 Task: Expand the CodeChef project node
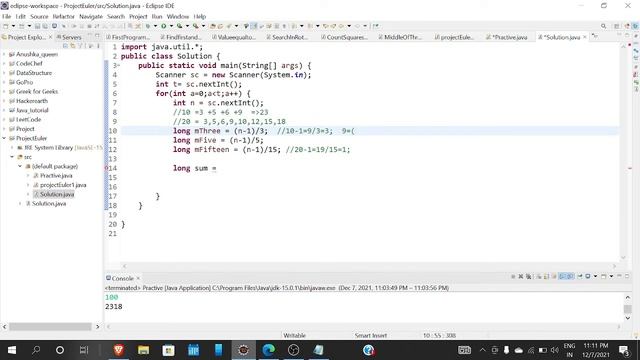pyautogui.click(x=4, y=63)
